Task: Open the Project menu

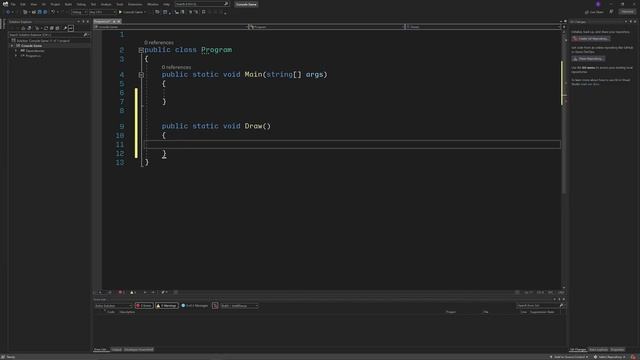Action: coord(55,4)
